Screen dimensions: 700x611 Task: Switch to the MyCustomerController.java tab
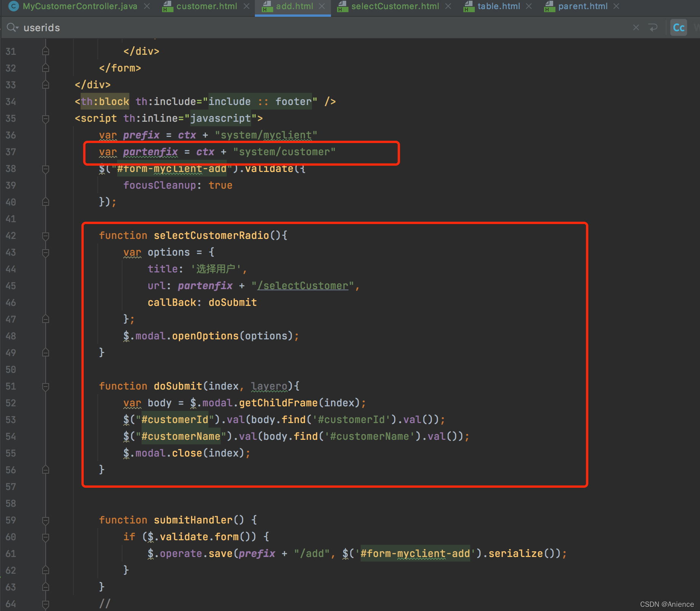point(80,6)
